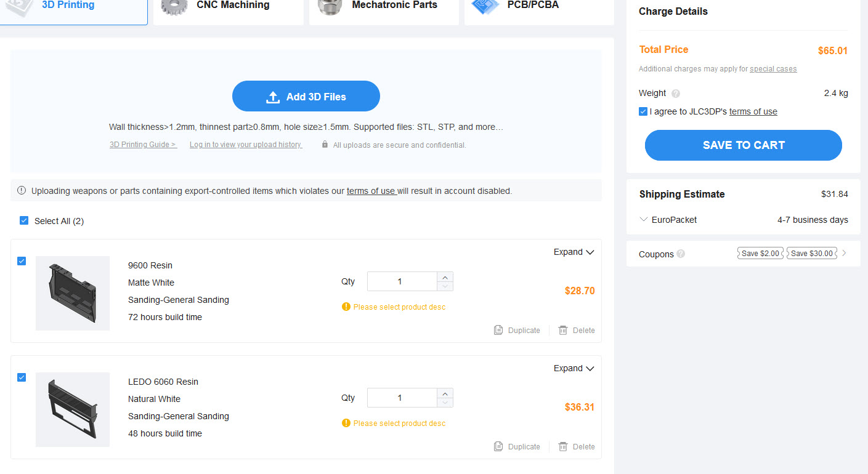Increase quantity of 9600 Resin item
Image resolution: width=868 pixels, height=474 pixels.
pos(445,277)
